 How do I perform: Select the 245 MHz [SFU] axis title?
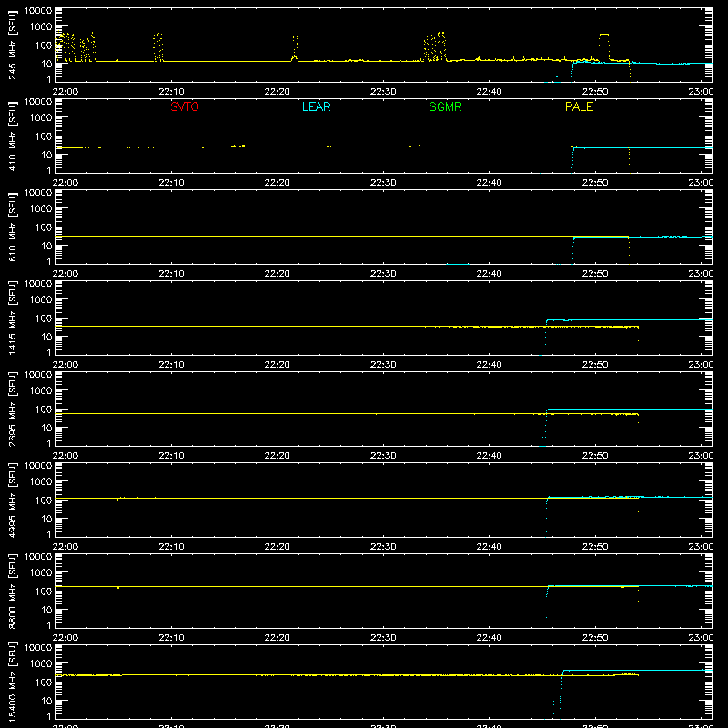[x=13, y=45]
